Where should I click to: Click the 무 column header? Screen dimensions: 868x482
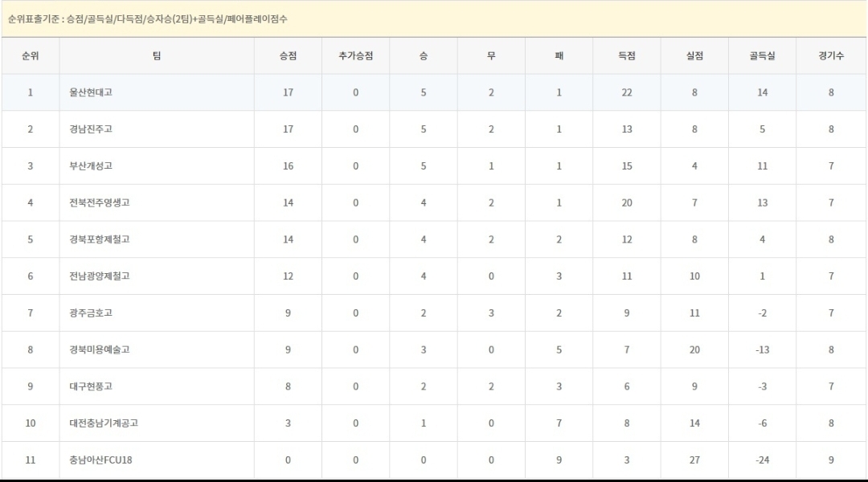(x=491, y=56)
